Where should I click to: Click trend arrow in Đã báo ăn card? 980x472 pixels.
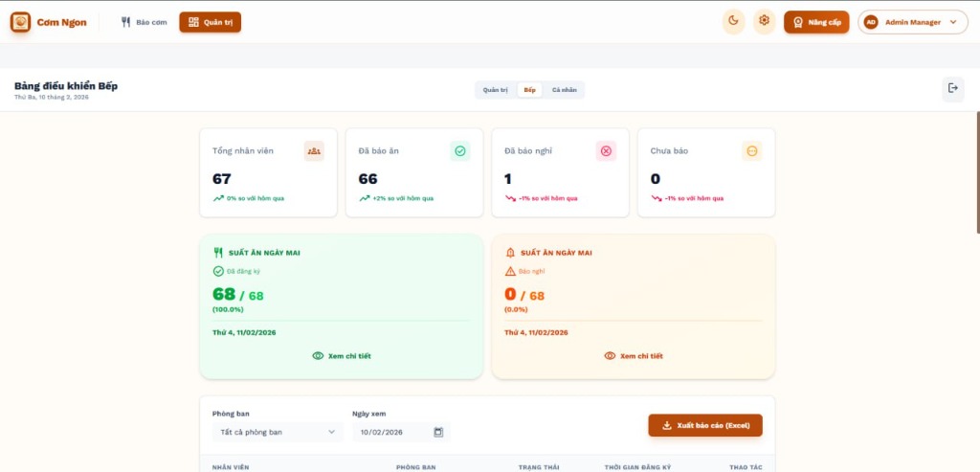(x=365, y=198)
